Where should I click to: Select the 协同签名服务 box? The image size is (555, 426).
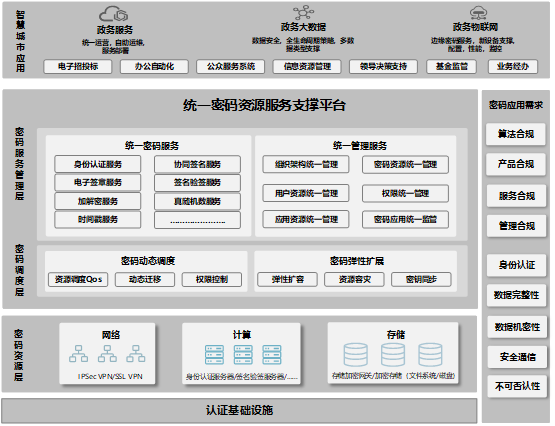coord(197,164)
